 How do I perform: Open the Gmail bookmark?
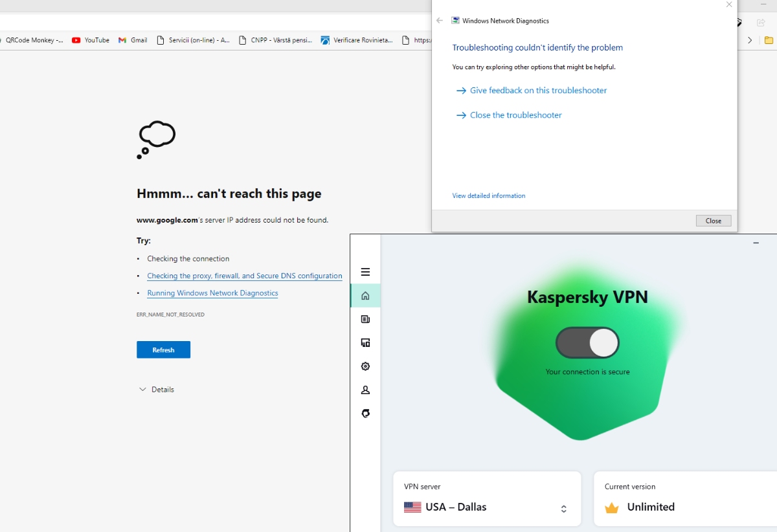[133, 40]
